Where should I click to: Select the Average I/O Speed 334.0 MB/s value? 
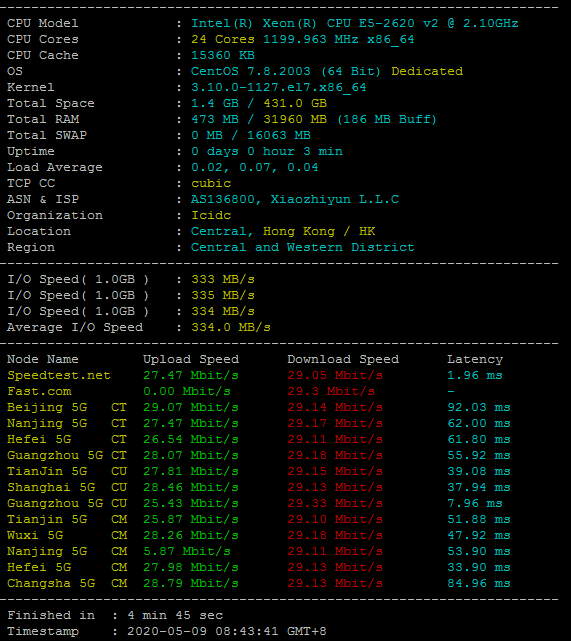coord(231,327)
